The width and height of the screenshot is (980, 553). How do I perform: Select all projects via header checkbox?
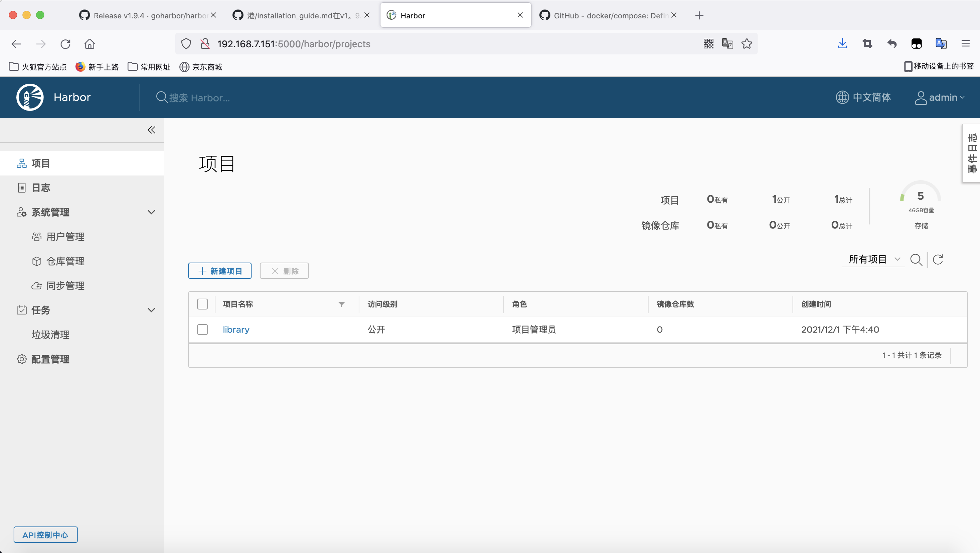tap(202, 304)
